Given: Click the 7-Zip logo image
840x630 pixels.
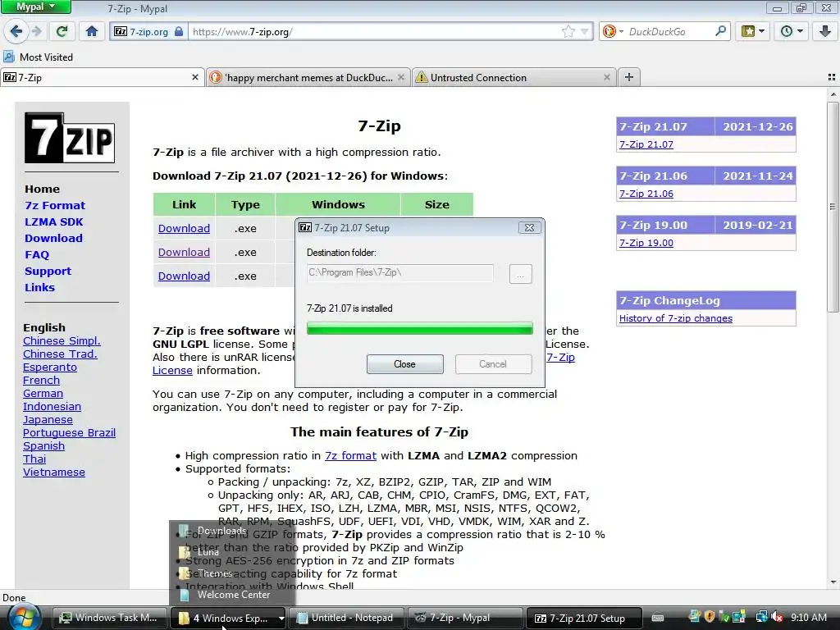Looking at the screenshot, I should coord(70,138).
